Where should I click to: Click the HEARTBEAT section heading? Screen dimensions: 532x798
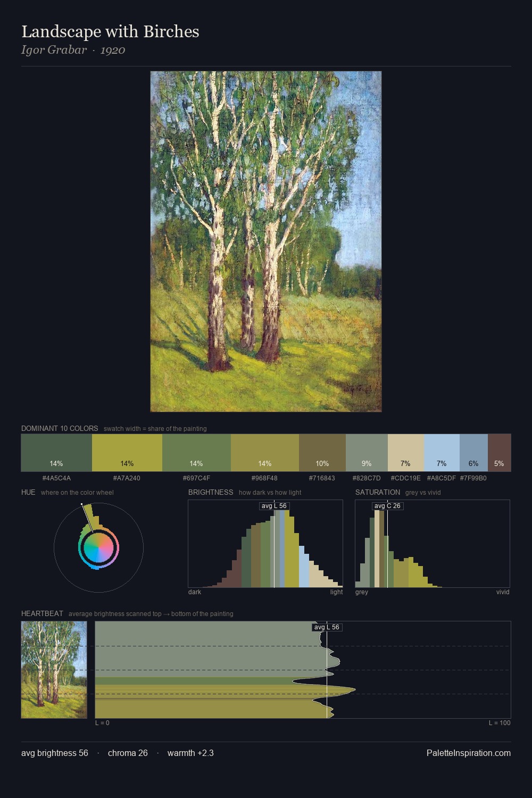click(x=42, y=613)
